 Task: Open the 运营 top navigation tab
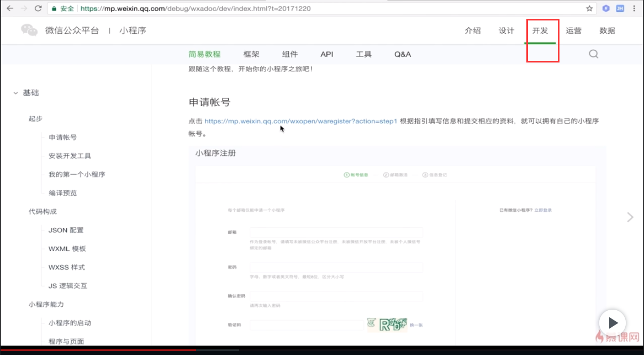click(x=573, y=30)
